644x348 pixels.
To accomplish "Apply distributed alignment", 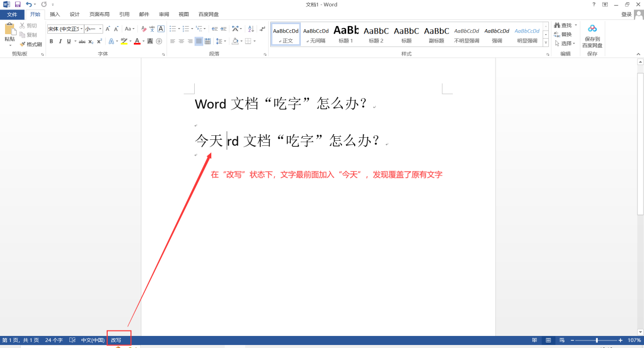I will (x=207, y=41).
